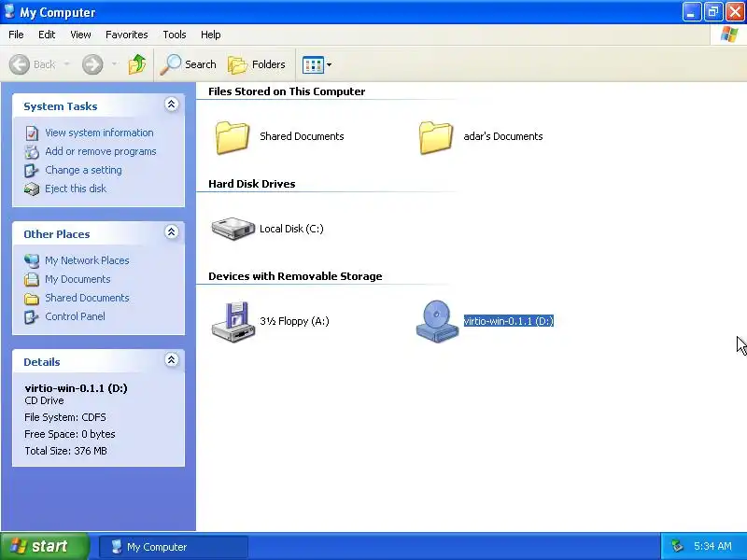Open the Edit menu
Image resolution: width=747 pixels, height=560 pixels.
47,35
